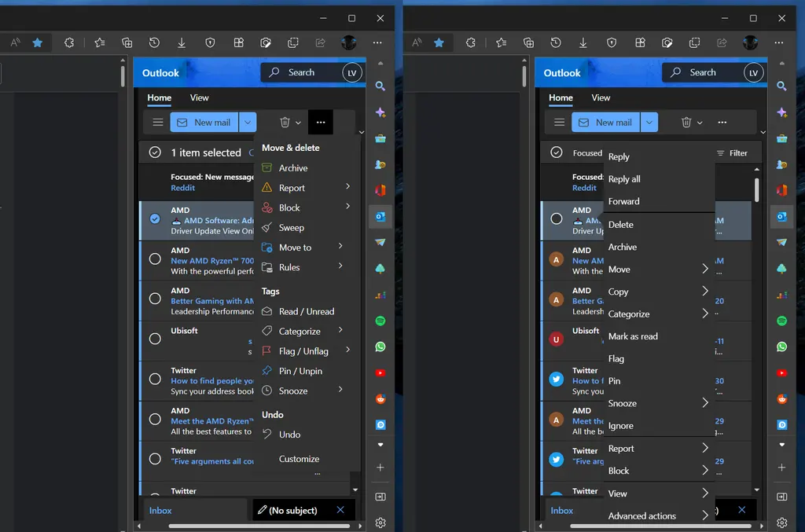Click the New mail button in left Outlook
Viewport: 805px width, 532px height.
204,122
